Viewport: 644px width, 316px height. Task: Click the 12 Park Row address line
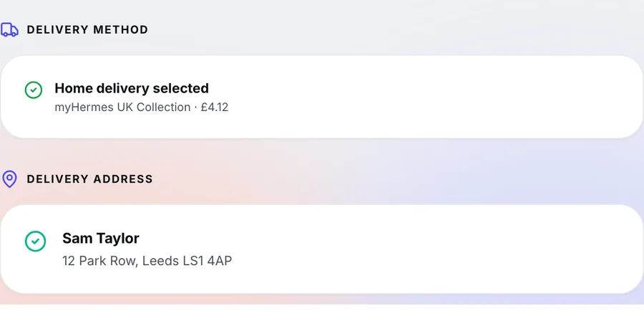tap(147, 261)
